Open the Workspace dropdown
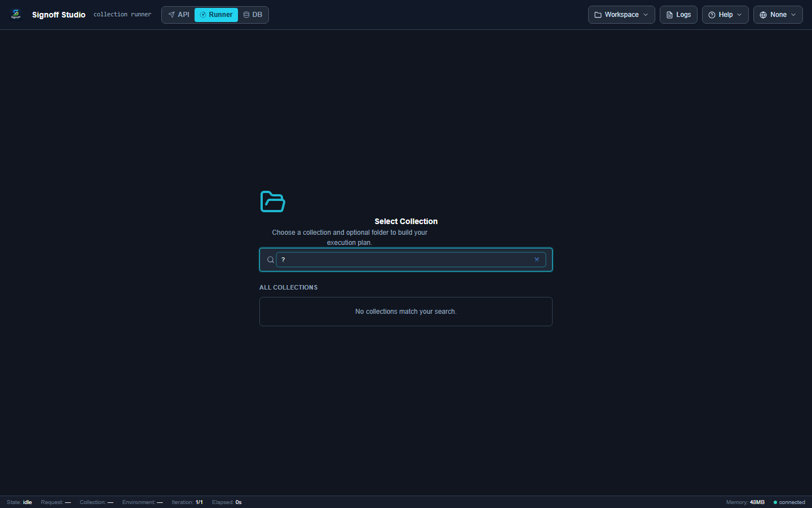 click(621, 15)
